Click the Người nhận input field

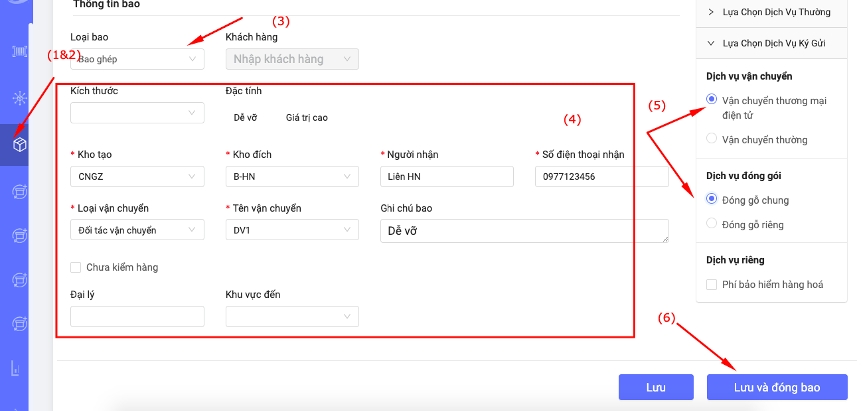coord(446,177)
